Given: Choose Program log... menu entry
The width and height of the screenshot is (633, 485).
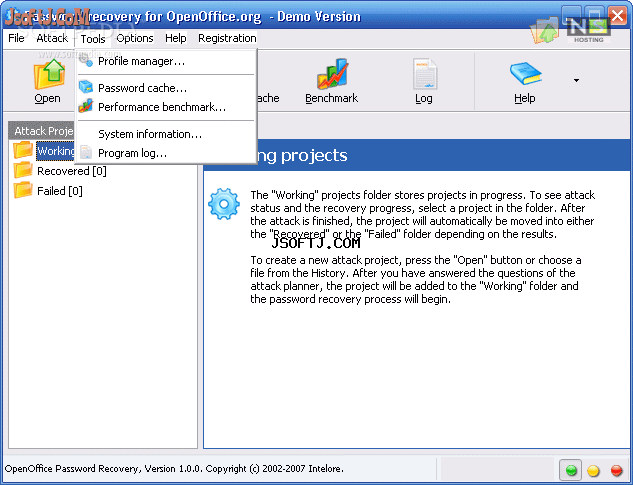Looking at the screenshot, I should (x=166, y=153).
